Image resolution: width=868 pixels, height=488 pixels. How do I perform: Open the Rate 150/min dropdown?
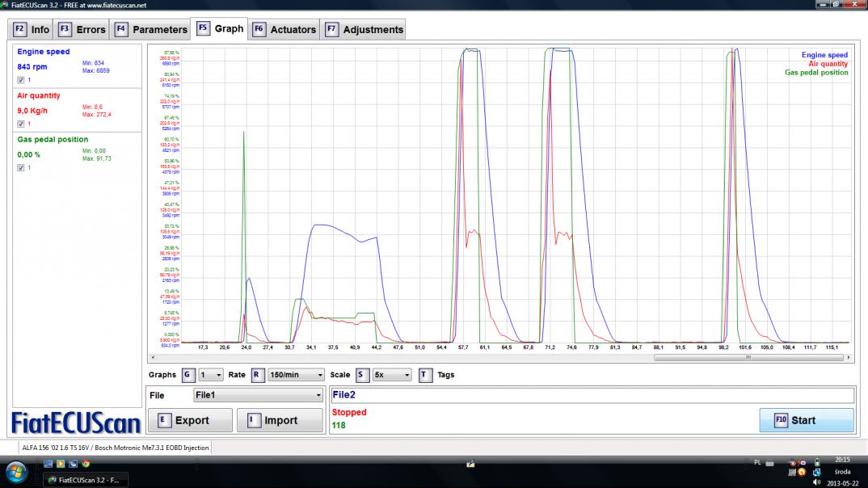[297, 375]
